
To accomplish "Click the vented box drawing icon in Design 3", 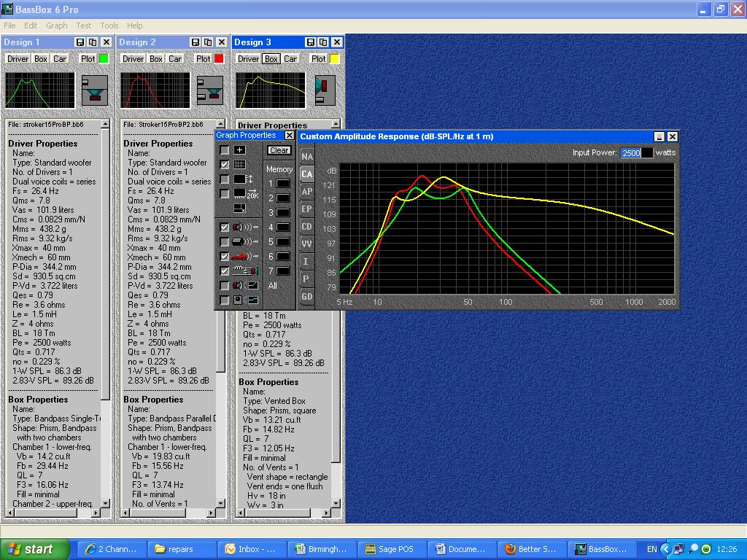I will tap(325, 90).
